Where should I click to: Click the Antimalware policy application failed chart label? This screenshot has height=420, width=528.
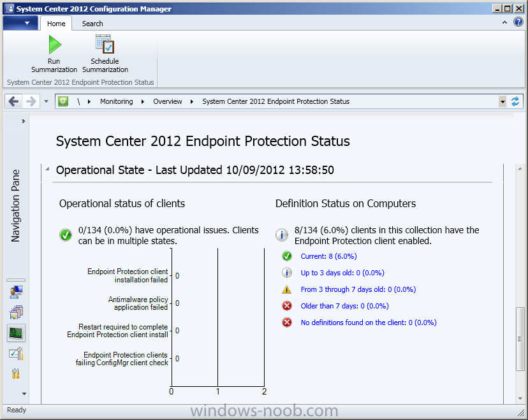138,303
